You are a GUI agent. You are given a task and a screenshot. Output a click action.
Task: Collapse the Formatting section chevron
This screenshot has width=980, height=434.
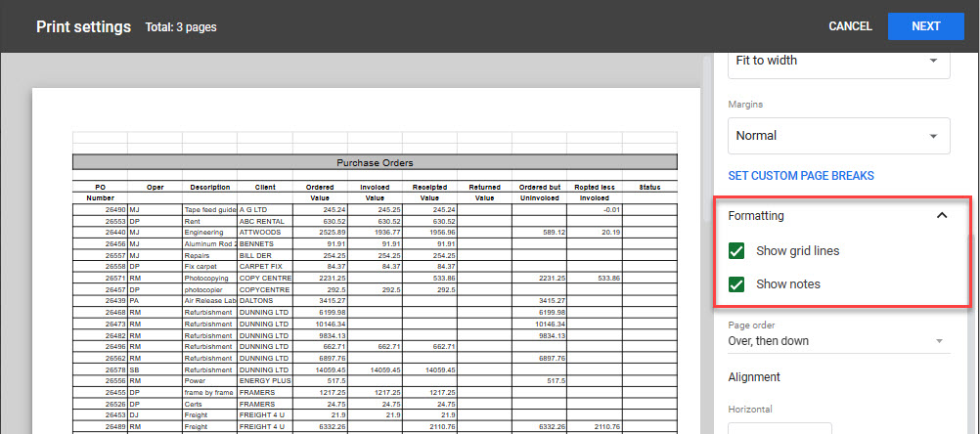tap(941, 216)
